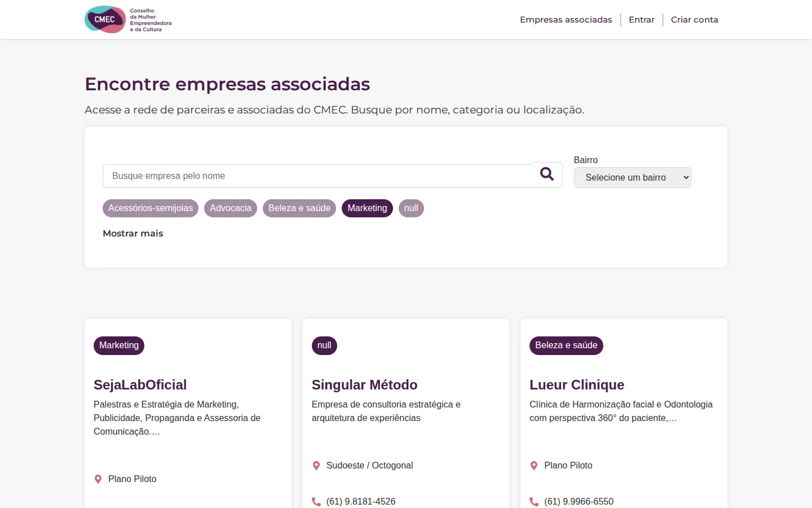Click the pin icon on Lueur Clinique card
812x508 pixels.
point(534,466)
